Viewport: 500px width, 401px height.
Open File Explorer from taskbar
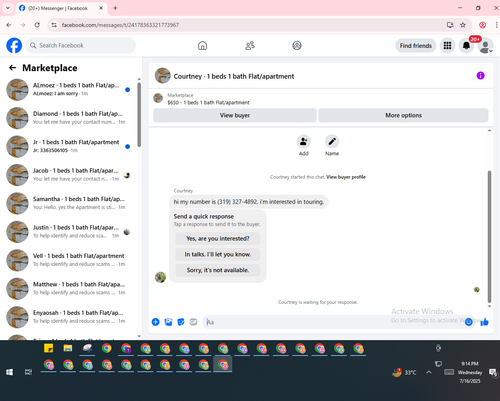68,348
